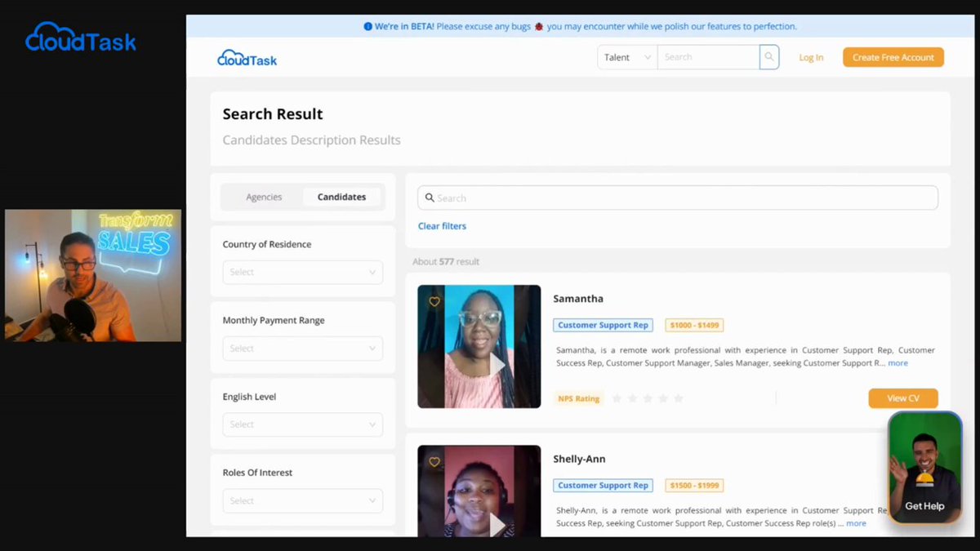
Task: Open the Get Help video widget
Action: pyautogui.click(x=924, y=467)
